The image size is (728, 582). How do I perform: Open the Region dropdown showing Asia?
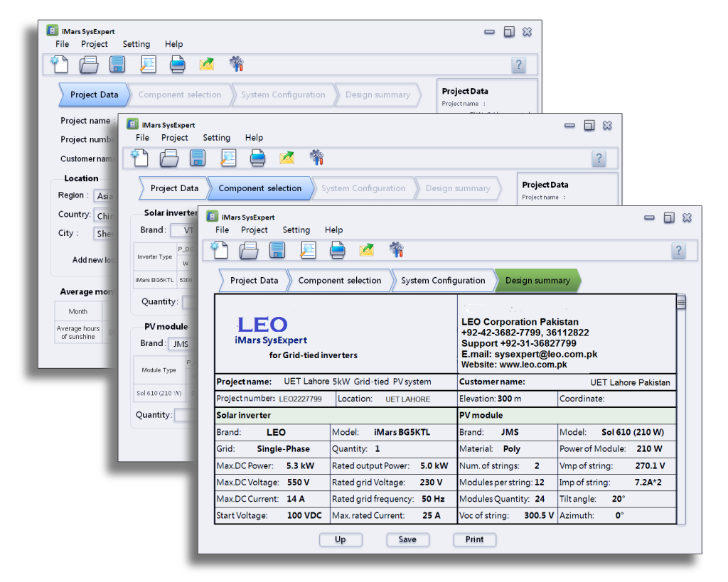[106, 196]
